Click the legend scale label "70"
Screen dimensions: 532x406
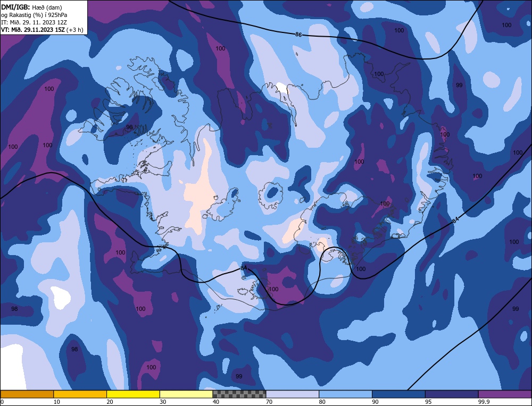269,402
